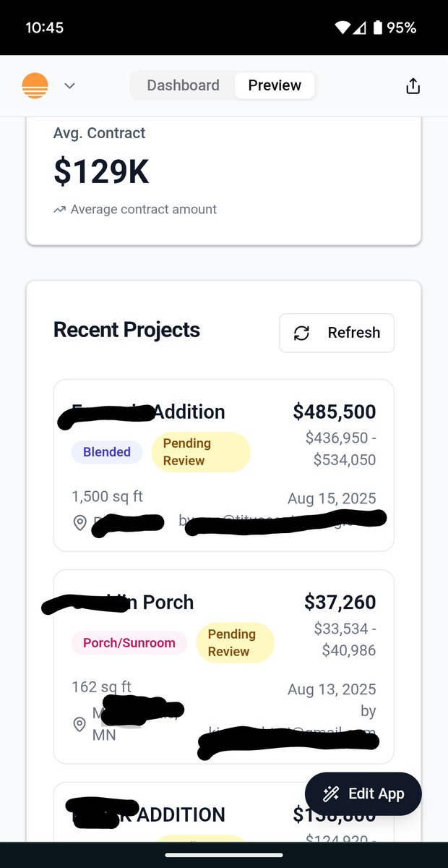Open the Edit App button

[x=363, y=793]
